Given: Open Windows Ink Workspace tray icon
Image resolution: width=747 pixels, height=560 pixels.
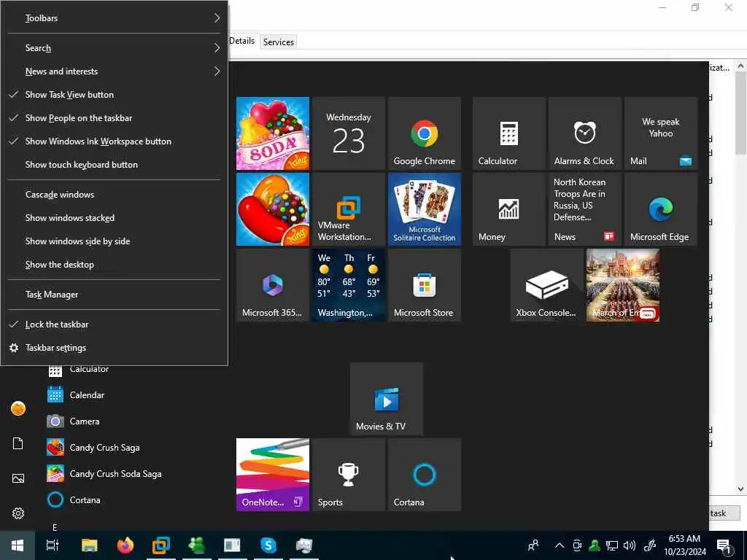Looking at the screenshot, I should [x=649, y=545].
